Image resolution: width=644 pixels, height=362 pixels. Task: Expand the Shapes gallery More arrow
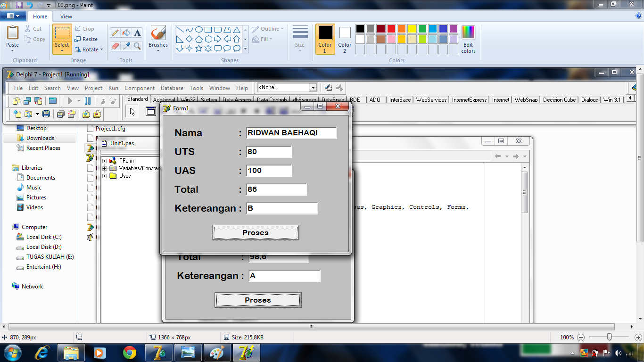(x=245, y=49)
